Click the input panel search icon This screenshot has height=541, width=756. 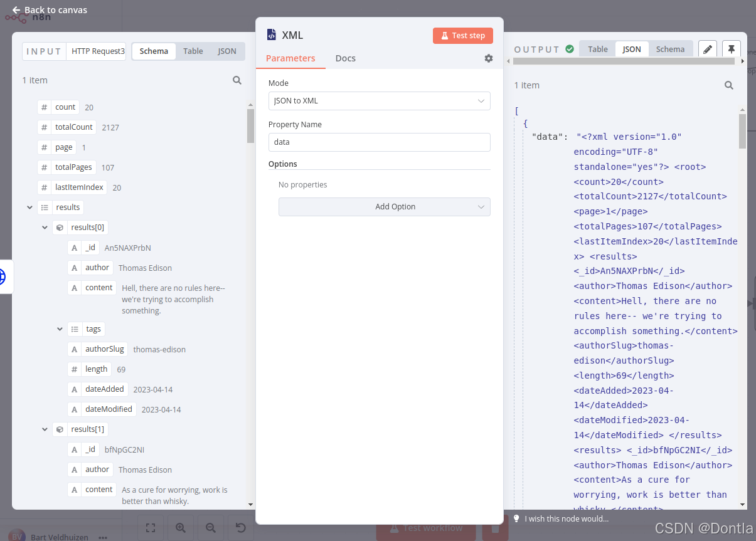(237, 80)
